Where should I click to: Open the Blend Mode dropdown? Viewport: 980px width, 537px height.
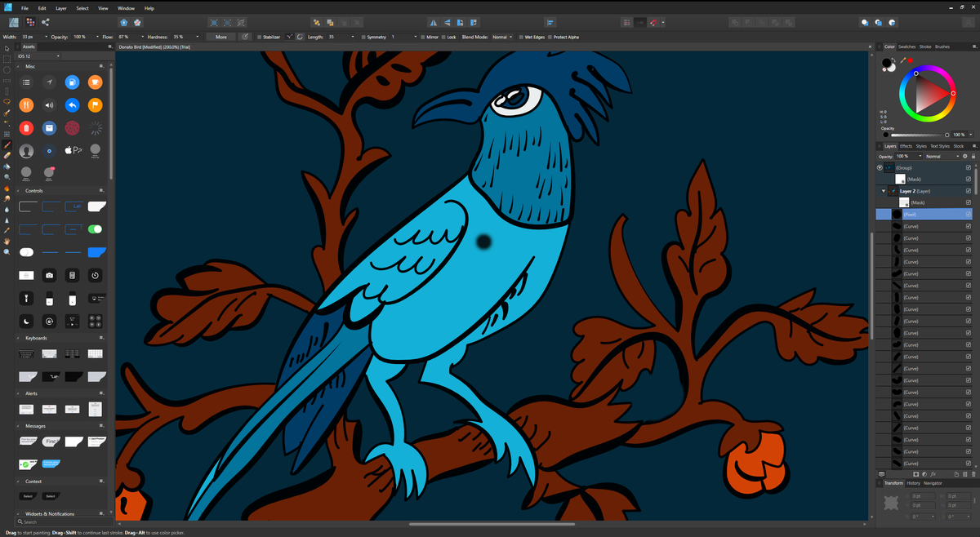click(501, 37)
